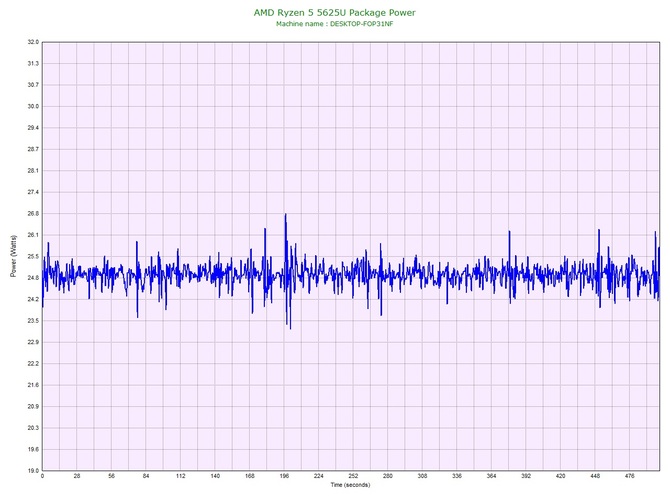Image resolution: width=670 pixels, height=502 pixels.
Task: Click the x-axis tick label '140'
Action: point(215,476)
